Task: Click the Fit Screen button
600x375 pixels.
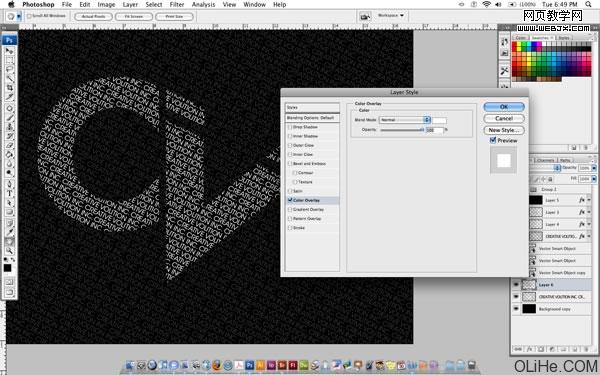Action: pos(134,16)
